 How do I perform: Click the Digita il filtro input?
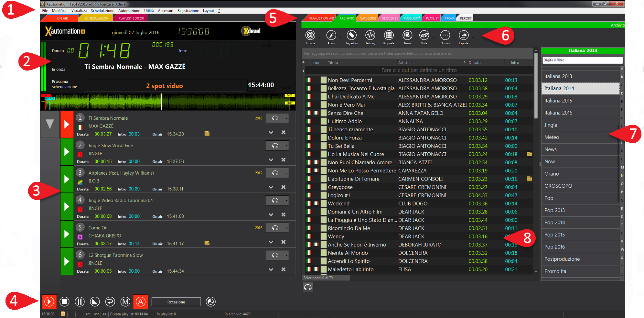(x=582, y=60)
